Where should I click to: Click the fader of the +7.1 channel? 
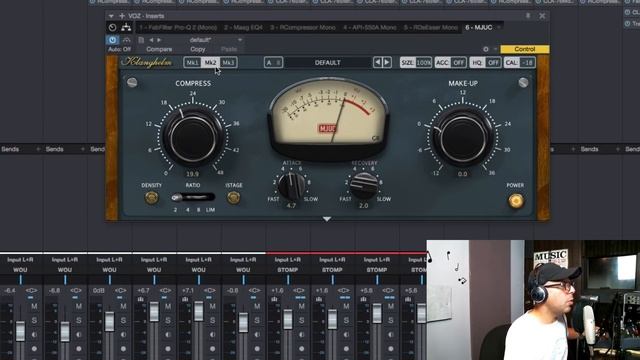[198, 311]
